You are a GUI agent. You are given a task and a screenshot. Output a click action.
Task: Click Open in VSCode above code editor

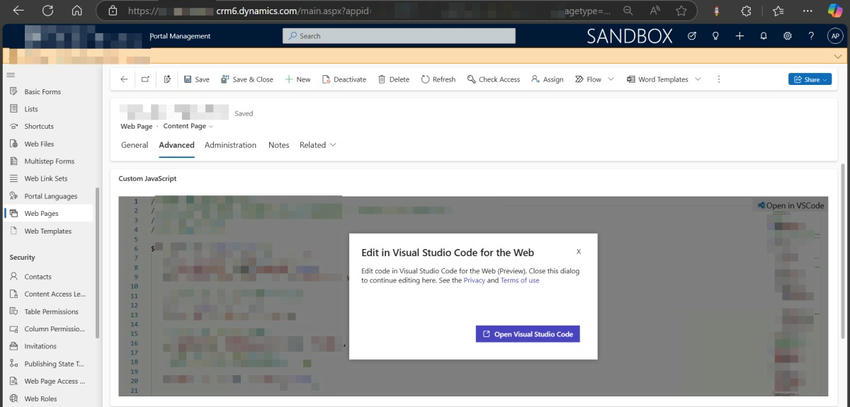791,205
